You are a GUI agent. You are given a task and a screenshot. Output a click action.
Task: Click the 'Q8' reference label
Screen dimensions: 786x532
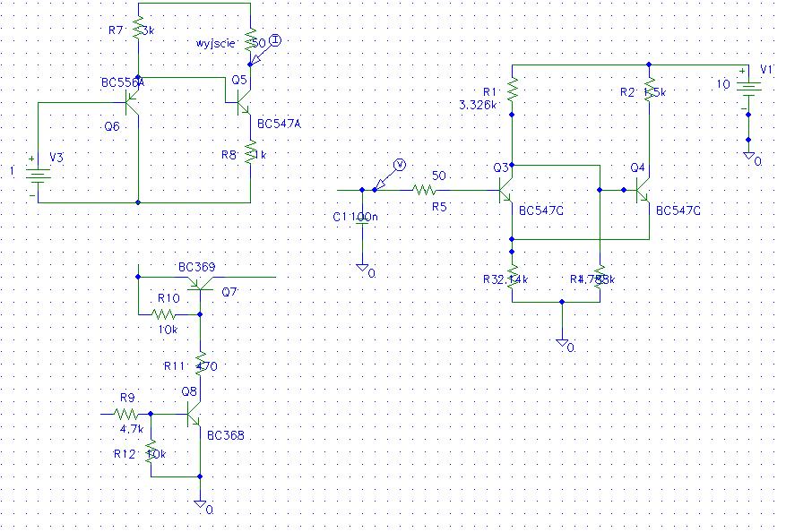click(189, 391)
